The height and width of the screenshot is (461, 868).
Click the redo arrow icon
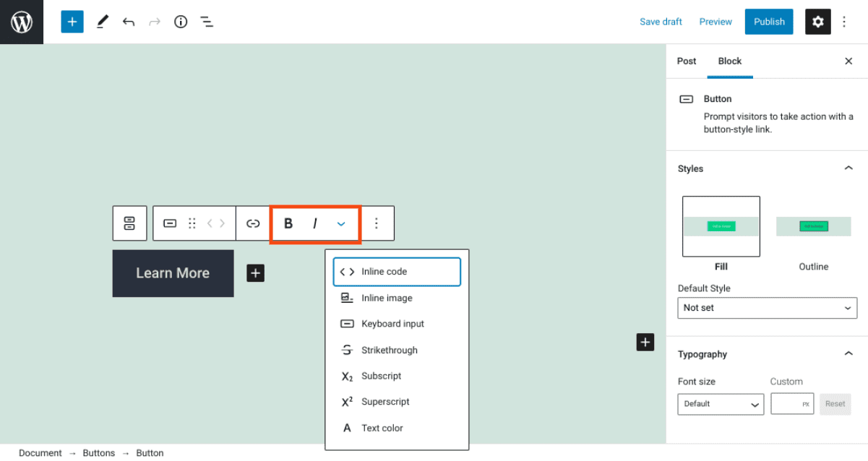tap(154, 22)
